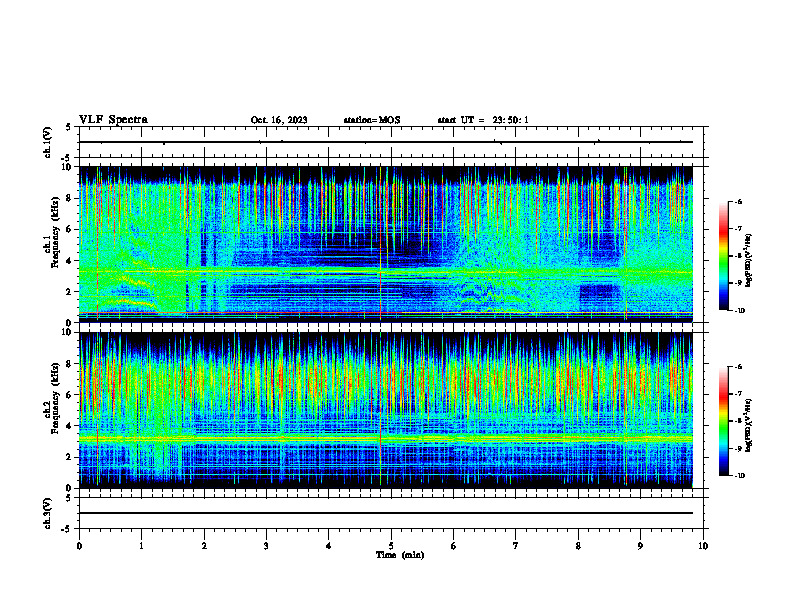Click the ch.2 frequency axis "2" tick label

70,457
